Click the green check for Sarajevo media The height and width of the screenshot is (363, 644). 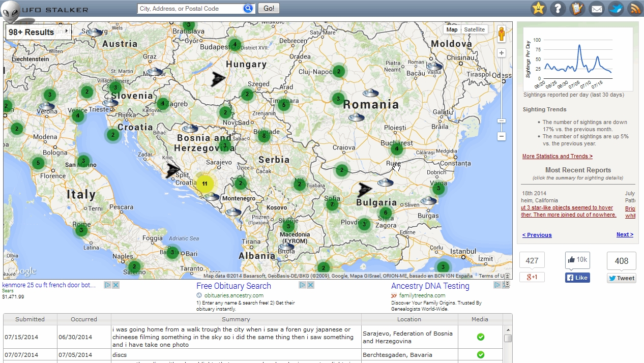coord(480,337)
